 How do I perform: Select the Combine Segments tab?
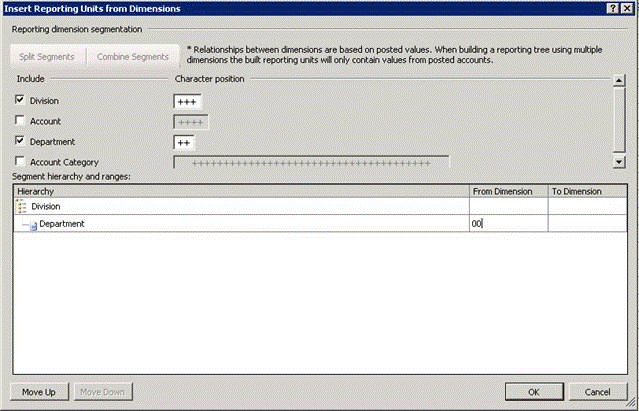click(132, 57)
